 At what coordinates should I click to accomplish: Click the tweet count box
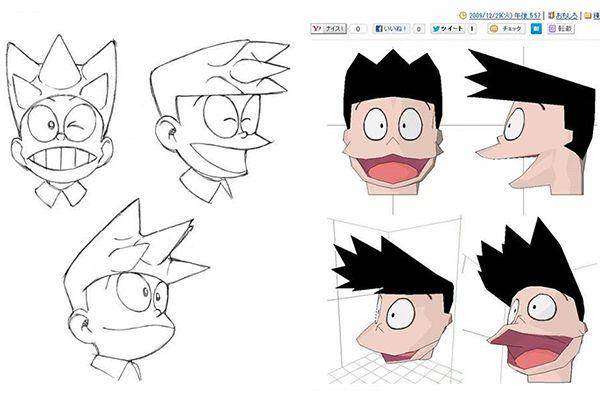[x=472, y=29]
